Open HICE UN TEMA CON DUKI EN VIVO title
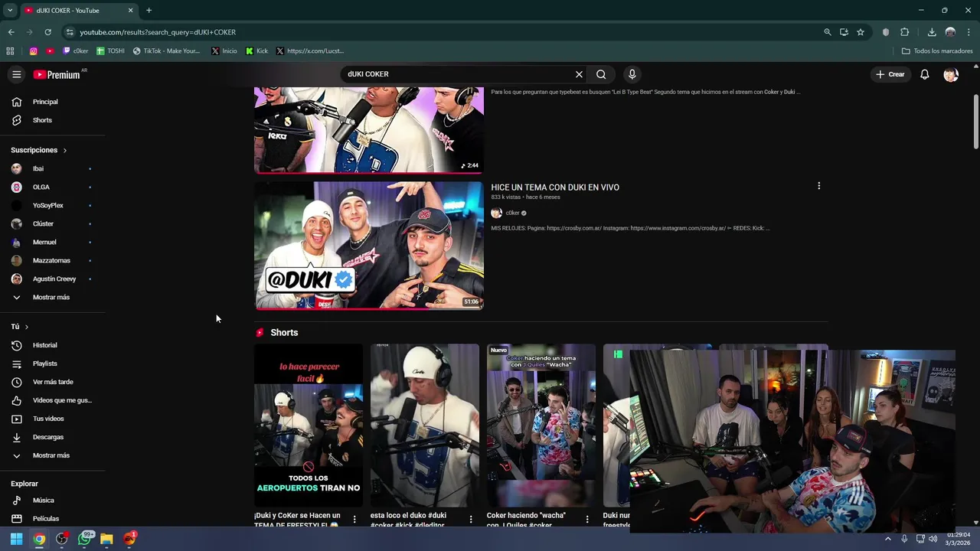The height and width of the screenshot is (551, 980). (555, 187)
